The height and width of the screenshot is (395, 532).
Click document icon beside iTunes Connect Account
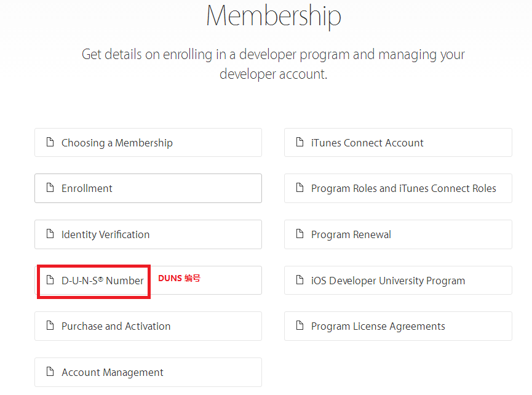(300, 143)
